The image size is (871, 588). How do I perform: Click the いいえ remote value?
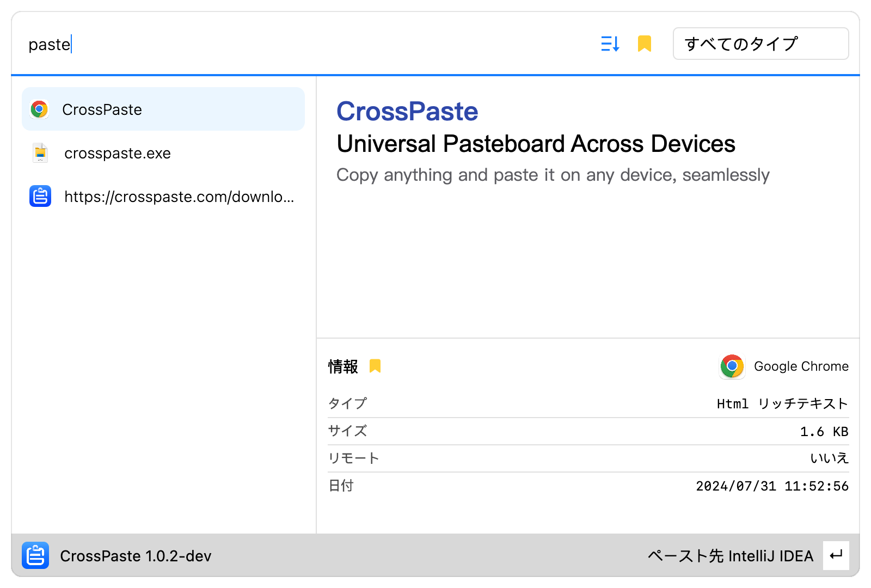pos(829,458)
